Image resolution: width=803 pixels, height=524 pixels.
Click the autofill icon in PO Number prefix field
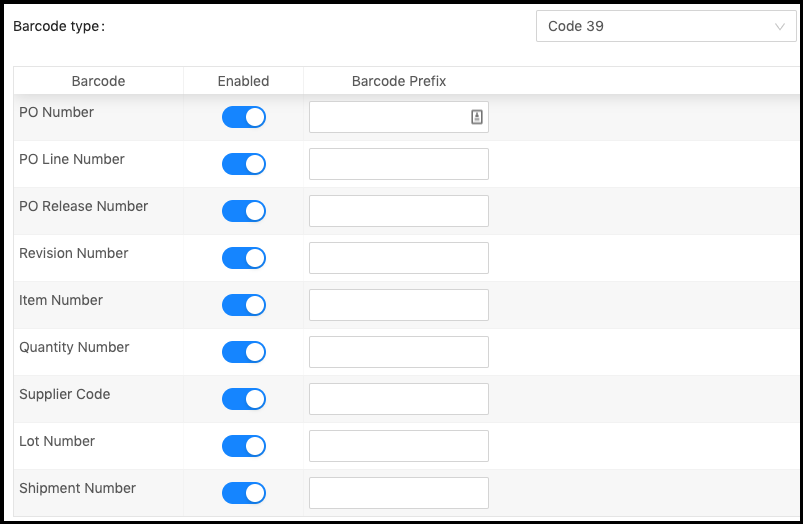tap(477, 117)
